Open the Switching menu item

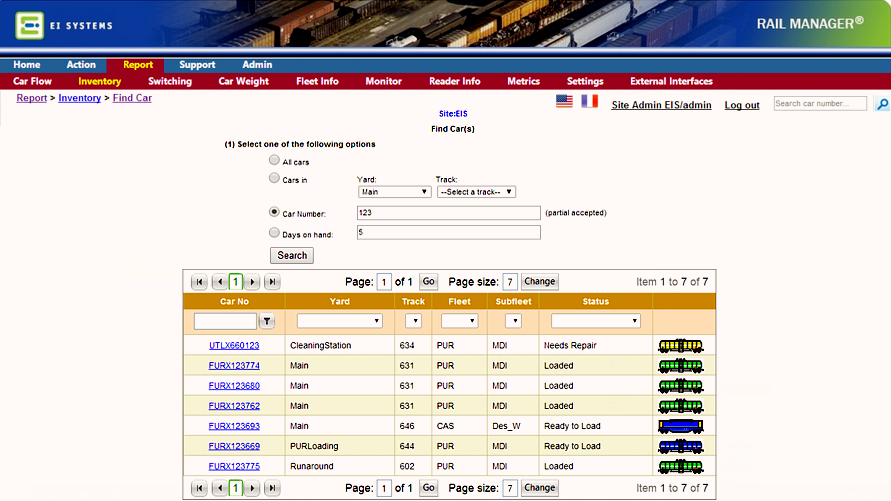[x=170, y=81]
